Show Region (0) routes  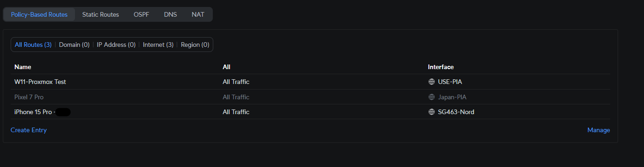coord(195,45)
